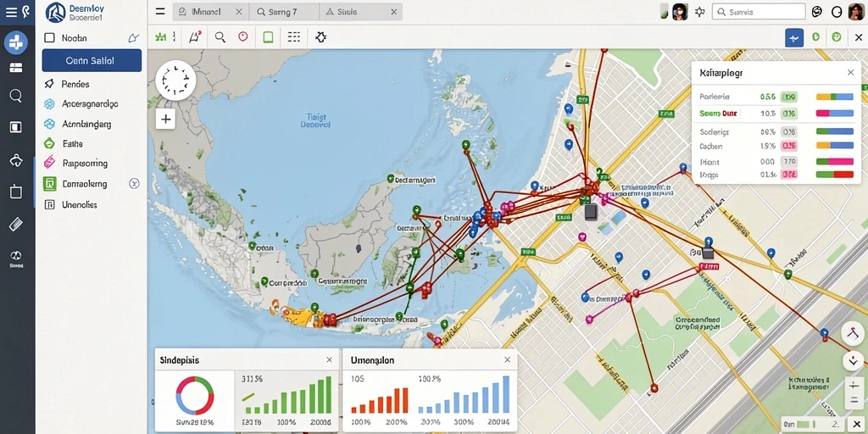Click the blue highlighted button in top-right toolbar
868x434 pixels.
point(794,37)
